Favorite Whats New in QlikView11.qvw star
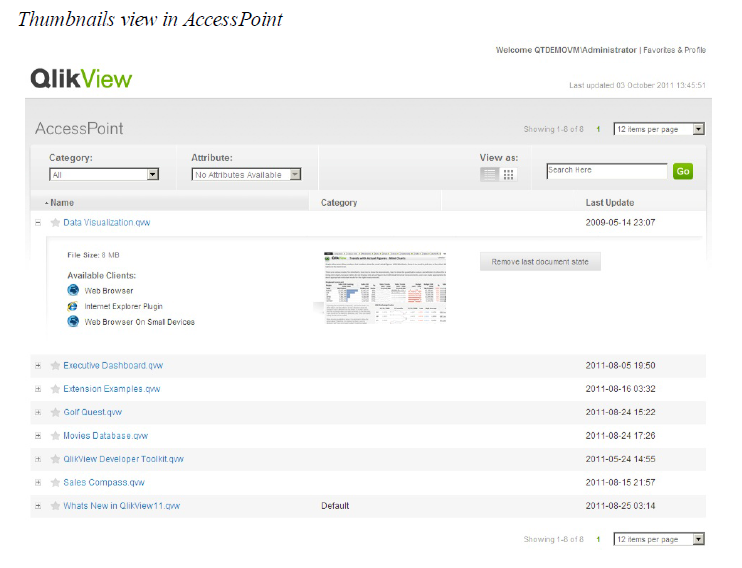This screenshot has width=742, height=568. pyautogui.click(x=55, y=506)
